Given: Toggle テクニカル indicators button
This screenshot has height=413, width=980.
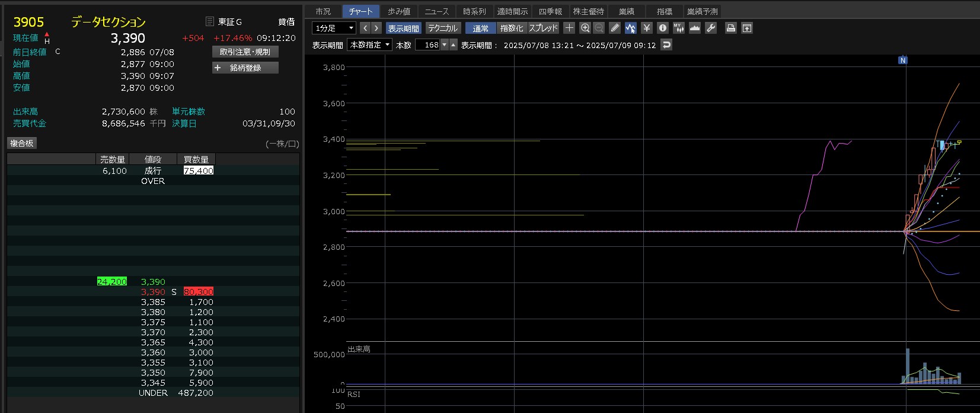Looking at the screenshot, I should point(443,28).
